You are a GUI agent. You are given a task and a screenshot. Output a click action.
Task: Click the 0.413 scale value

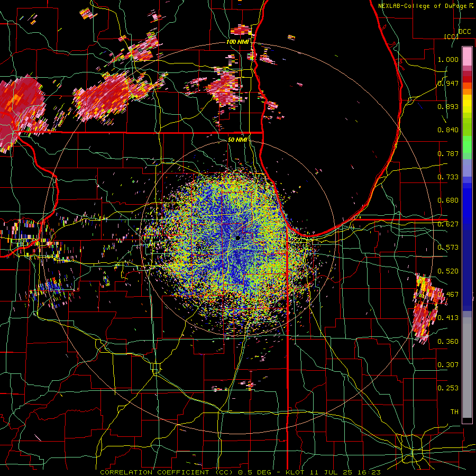coord(448,318)
